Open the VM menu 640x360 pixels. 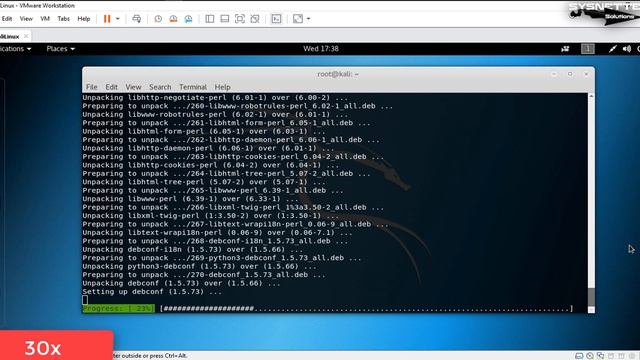[45, 19]
